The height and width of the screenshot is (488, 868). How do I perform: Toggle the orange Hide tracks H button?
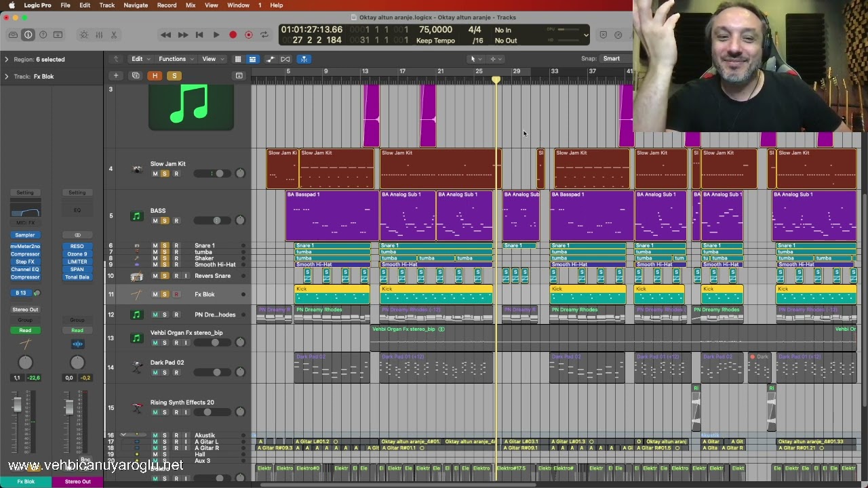pos(155,76)
